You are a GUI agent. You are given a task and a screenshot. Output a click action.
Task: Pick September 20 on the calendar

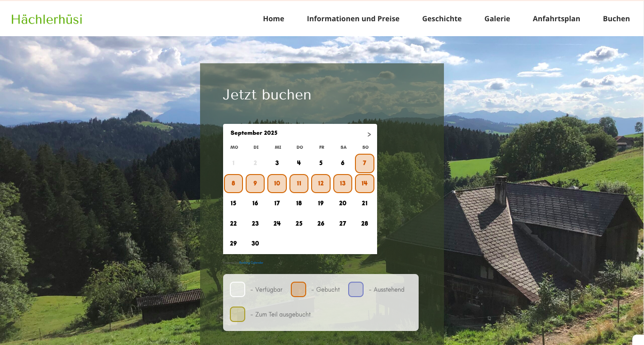343,203
